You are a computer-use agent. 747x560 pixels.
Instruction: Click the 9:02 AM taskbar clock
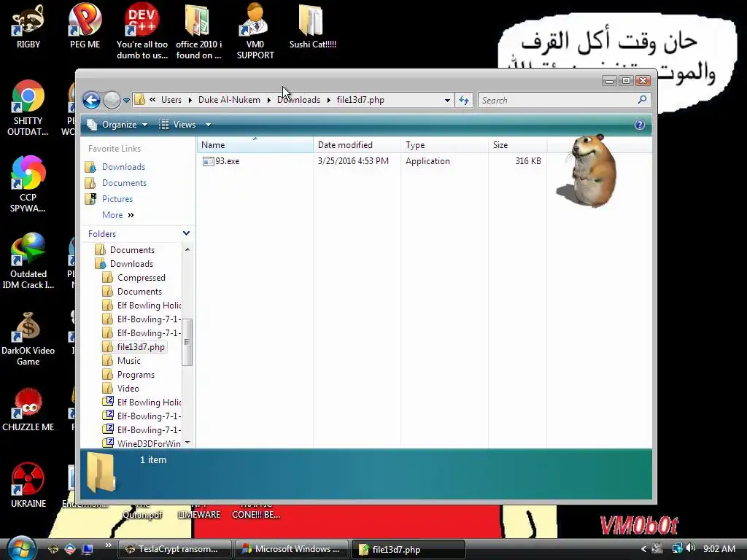(719, 548)
